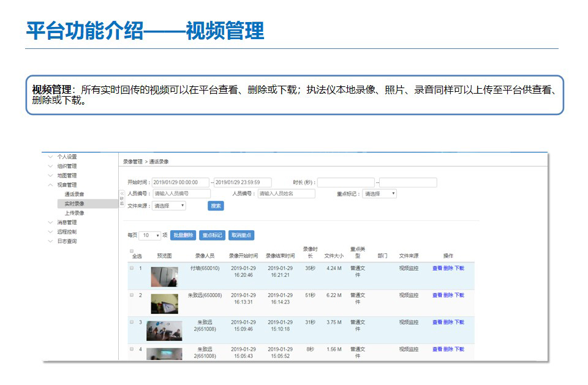Check the checkbox for row 1
Viewport: 588px width, 385px height.
pos(132,268)
